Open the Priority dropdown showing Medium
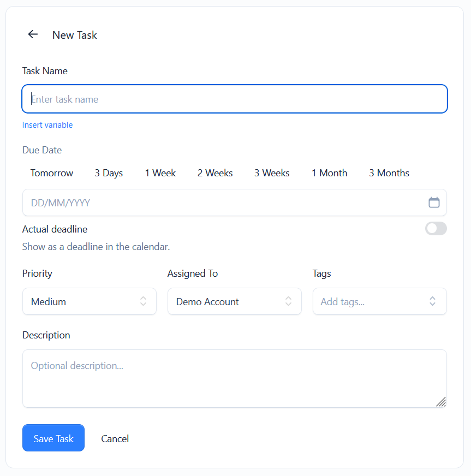Image resolution: width=471 pixels, height=476 pixels. point(89,301)
